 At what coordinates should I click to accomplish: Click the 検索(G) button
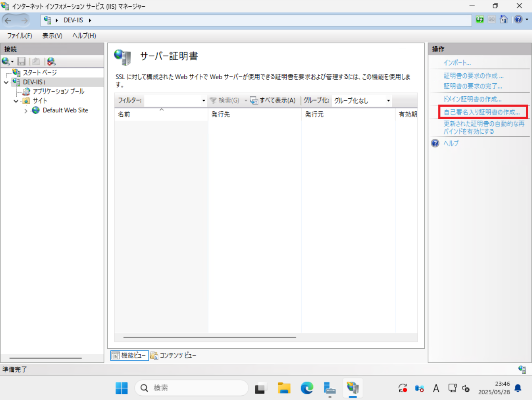(x=224, y=100)
